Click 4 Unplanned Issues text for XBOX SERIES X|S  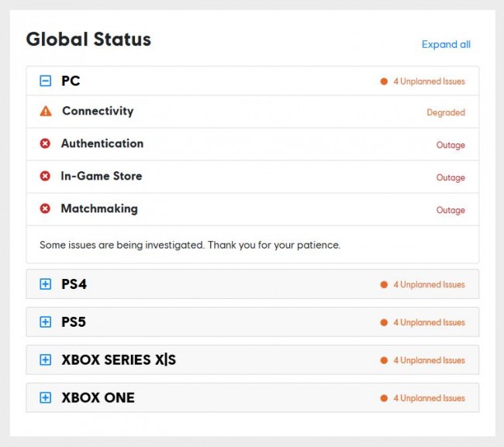click(x=429, y=360)
